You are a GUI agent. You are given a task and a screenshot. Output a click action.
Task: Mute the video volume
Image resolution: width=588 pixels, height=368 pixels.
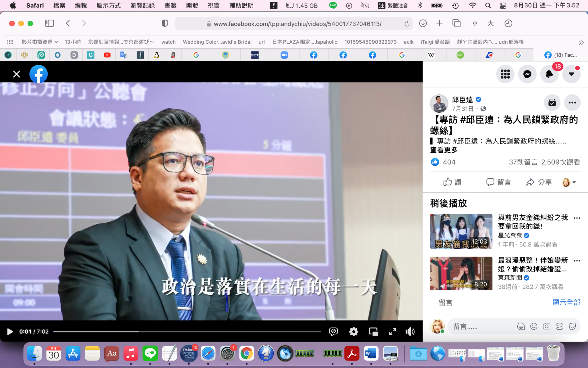point(410,331)
